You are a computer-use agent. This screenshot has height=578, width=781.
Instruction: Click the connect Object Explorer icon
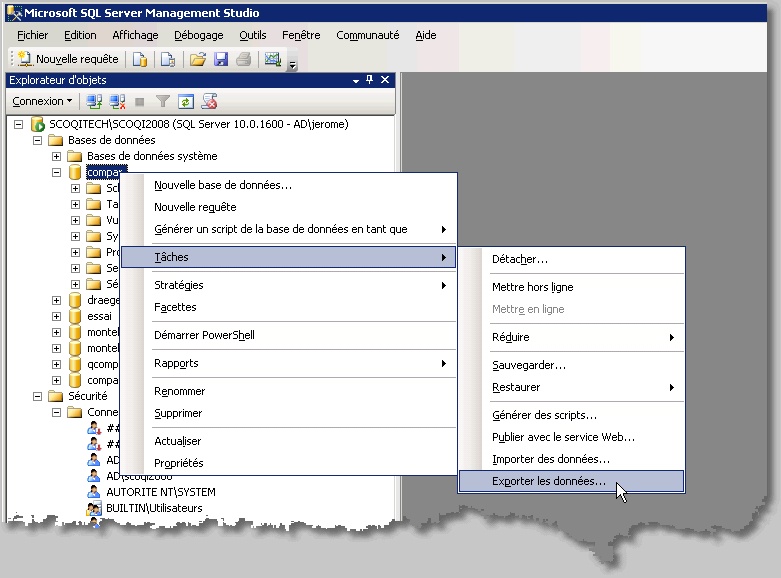tap(94, 102)
